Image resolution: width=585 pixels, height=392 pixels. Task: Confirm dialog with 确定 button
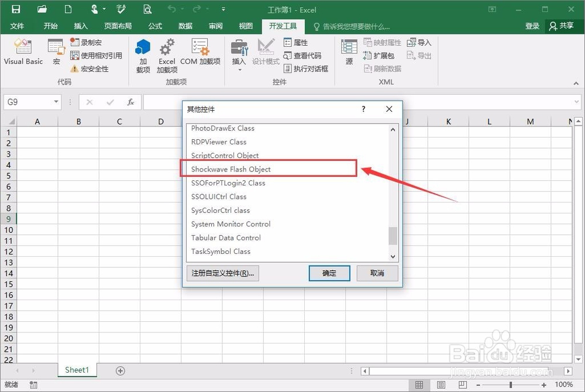pyautogui.click(x=329, y=273)
